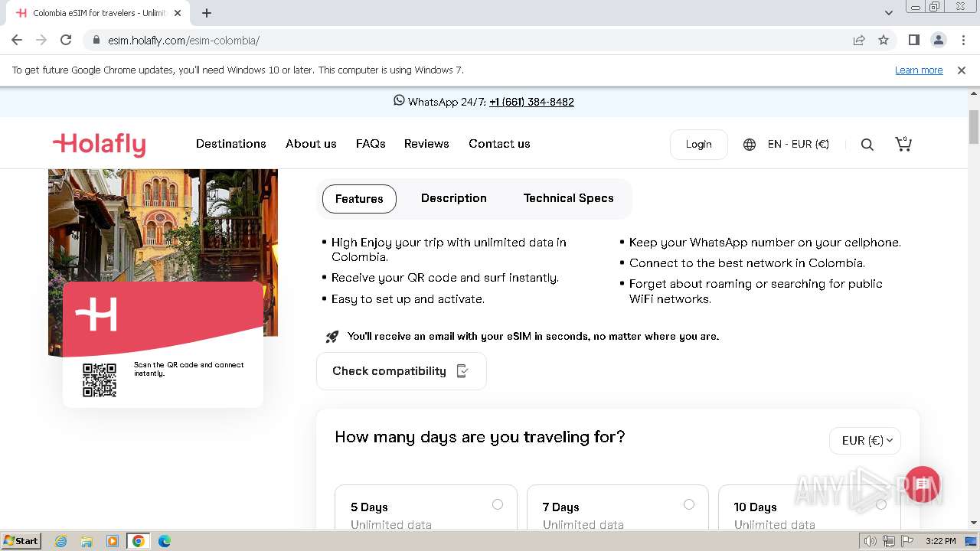Click the Chrome taskbar icon
This screenshot has height=551, width=980.
click(x=139, y=541)
